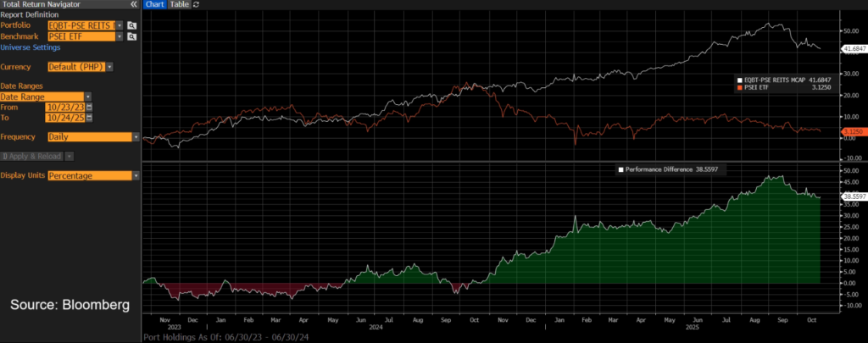The image size is (868, 343).
Task: Open the Portfolio search magnifier
Action: click(132, 25)
